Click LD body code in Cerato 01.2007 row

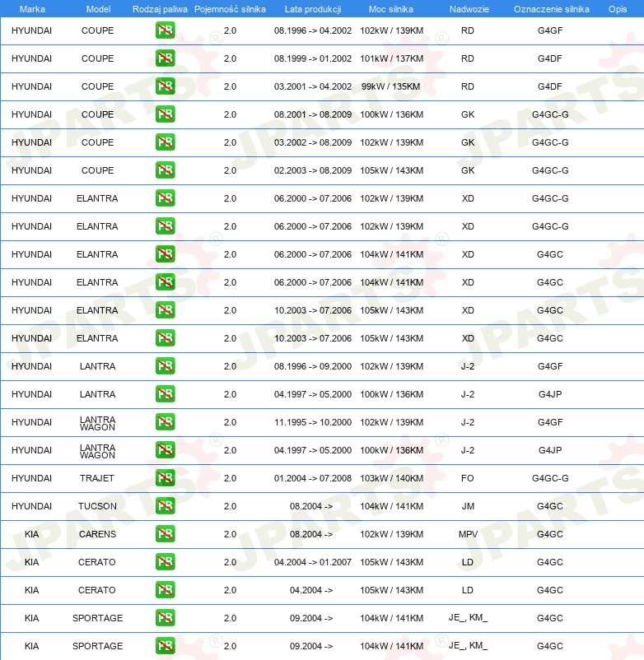(x=468, y=562)
